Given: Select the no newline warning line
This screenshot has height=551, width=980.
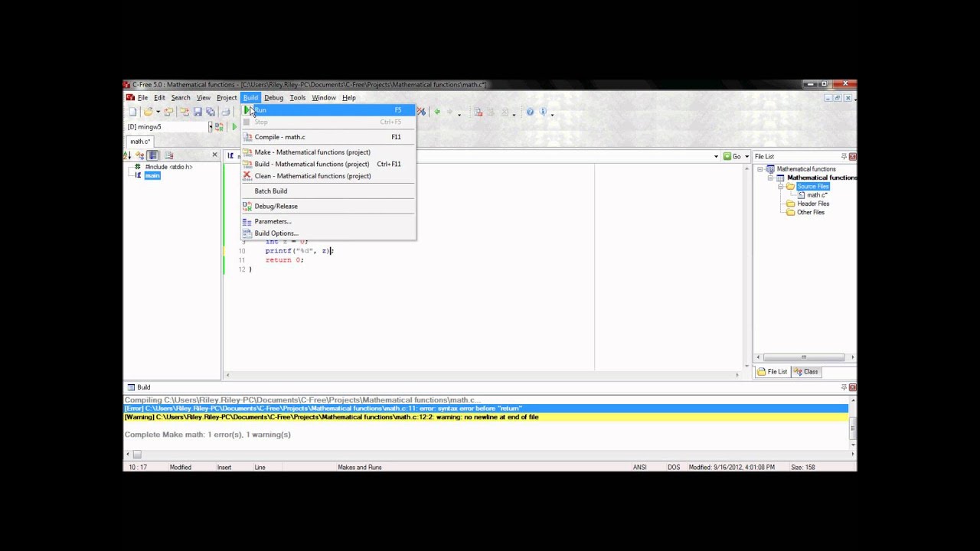Looking at the screenshot, I should click(x=486, y=418).
